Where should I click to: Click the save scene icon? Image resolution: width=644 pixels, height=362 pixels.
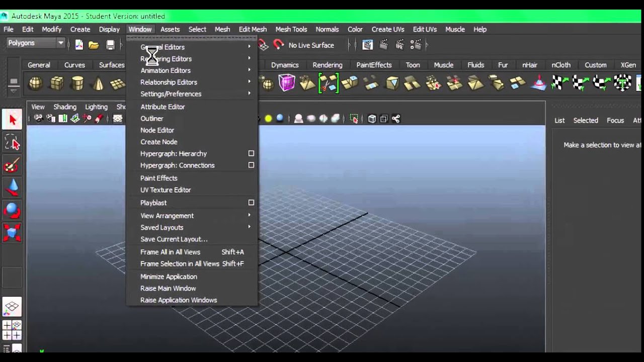point(110,45)
